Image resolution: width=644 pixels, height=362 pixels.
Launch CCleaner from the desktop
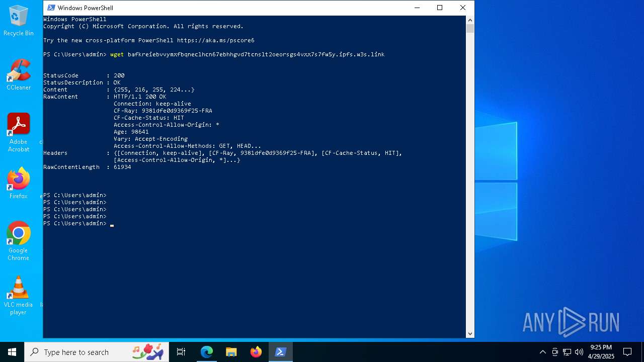click(19, 75)
